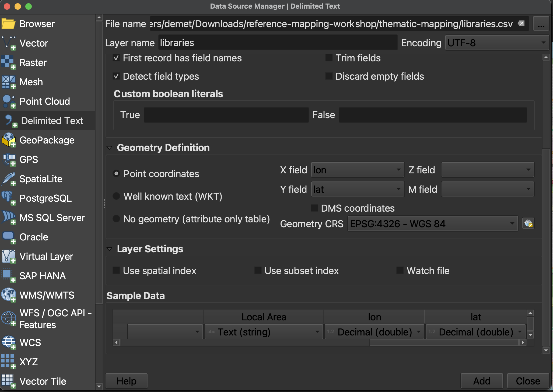Click the Add button

tap(481, 381)
